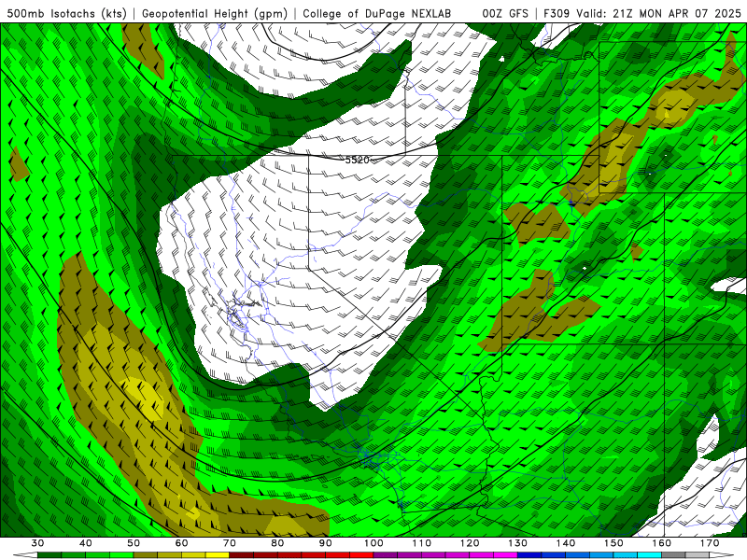The height and width of the screenshot is (560, 747).
Task: Click the "60" legend value
Action: [181, 543]
